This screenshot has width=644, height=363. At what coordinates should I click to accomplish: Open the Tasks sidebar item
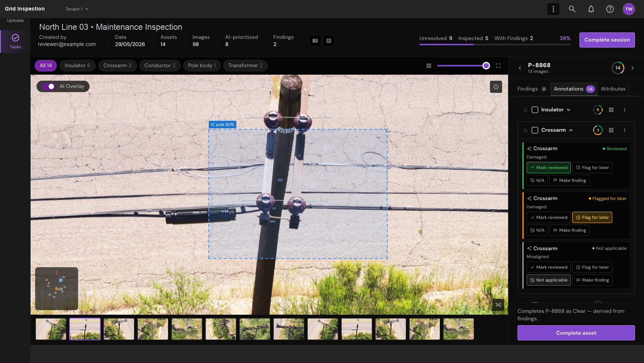(x=15, y=42)
